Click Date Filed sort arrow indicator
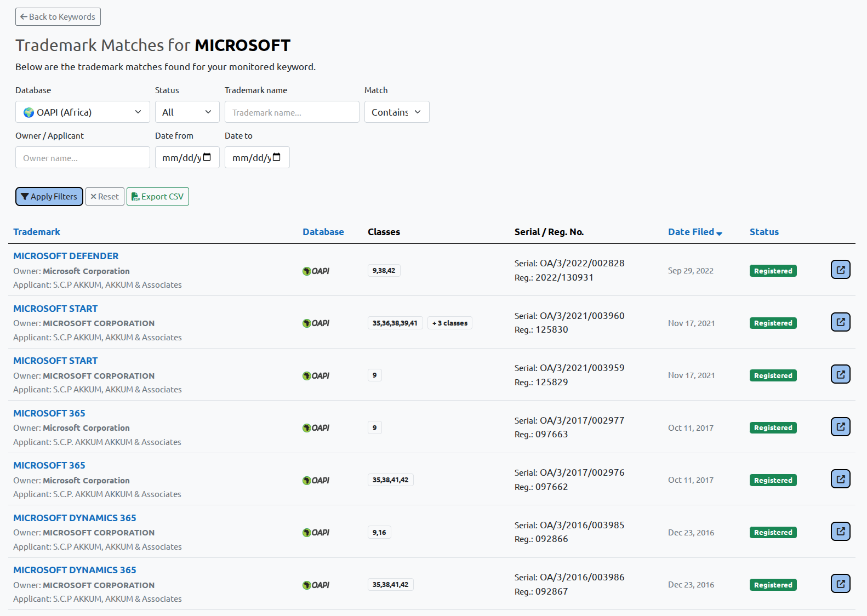Viewport: 867px width, 616px height. point(719,233)
